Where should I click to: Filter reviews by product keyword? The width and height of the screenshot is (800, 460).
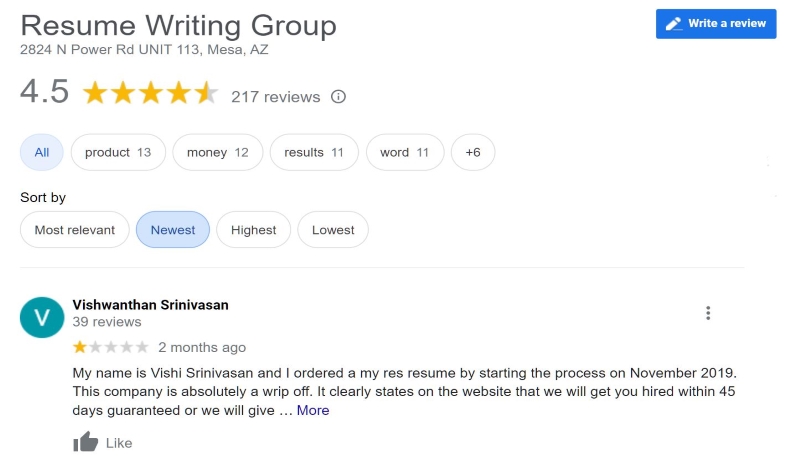(118, 152)
